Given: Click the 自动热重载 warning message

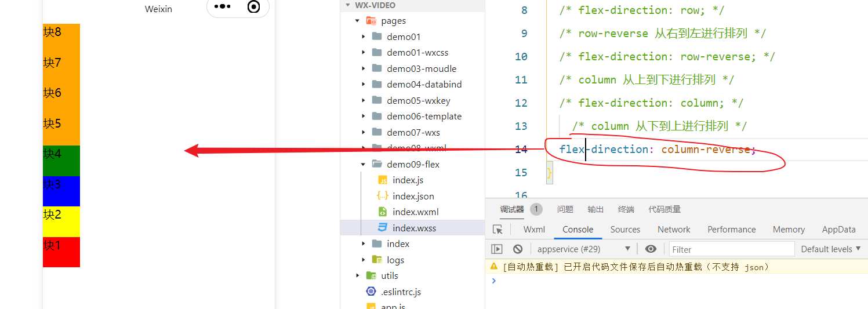Looking at the screenshot, I should click(636, 267).
